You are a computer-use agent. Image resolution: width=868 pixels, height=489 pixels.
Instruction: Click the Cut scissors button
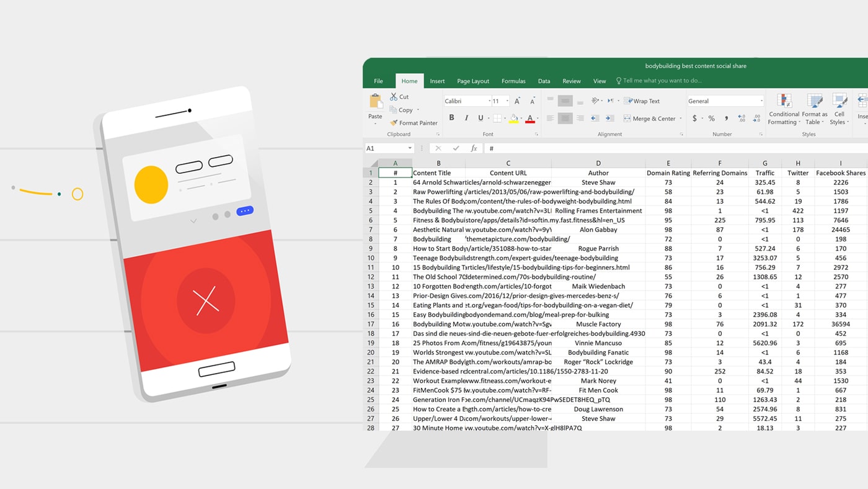[399, 97]
